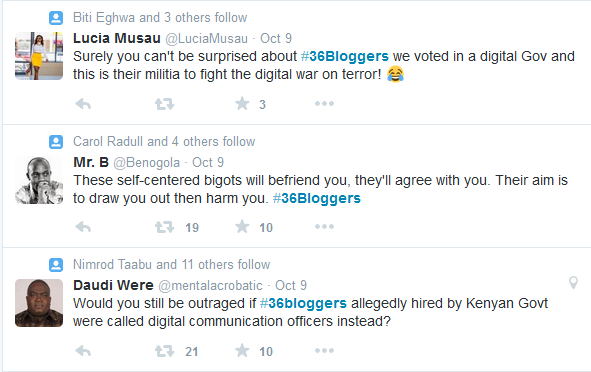Image resolution: width=591 pixels, height=372 pixels.
Task: Open more options on Lucia Musau's tweet
Action: pyautogui.click(x=324, y=103)
